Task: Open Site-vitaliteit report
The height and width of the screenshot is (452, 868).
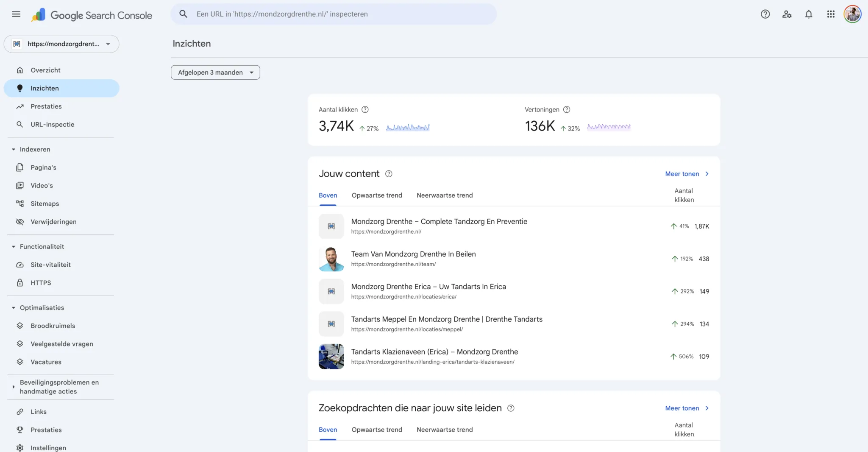Action: [x=61, y=265]
